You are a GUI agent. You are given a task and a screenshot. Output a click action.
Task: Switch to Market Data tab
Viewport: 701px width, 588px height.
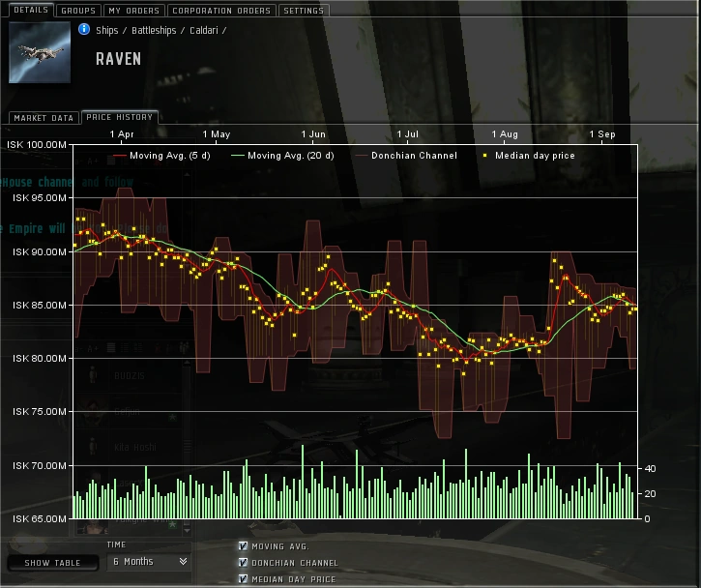click(44, 118)
